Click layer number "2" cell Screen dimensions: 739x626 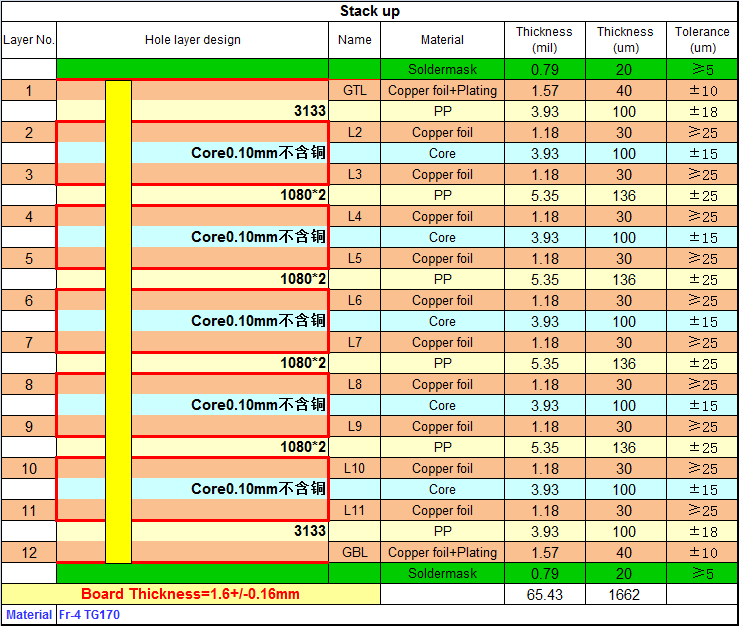(29, 132)
